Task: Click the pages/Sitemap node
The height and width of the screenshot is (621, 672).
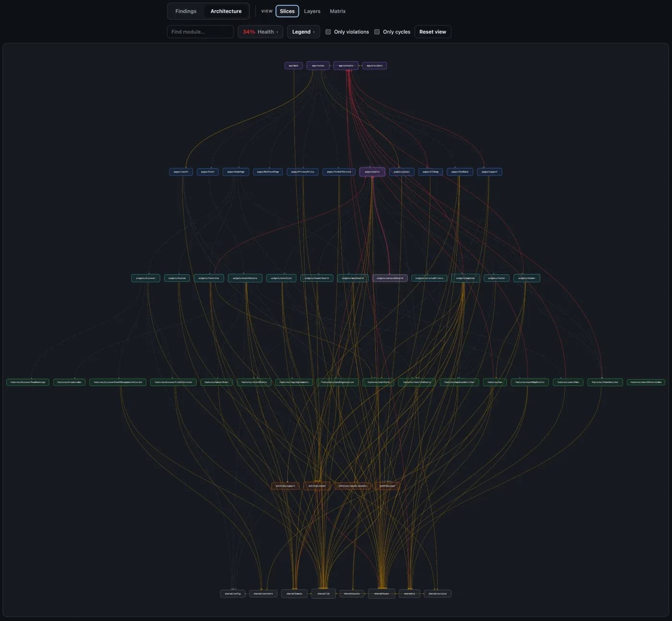Action: point(430,171)
